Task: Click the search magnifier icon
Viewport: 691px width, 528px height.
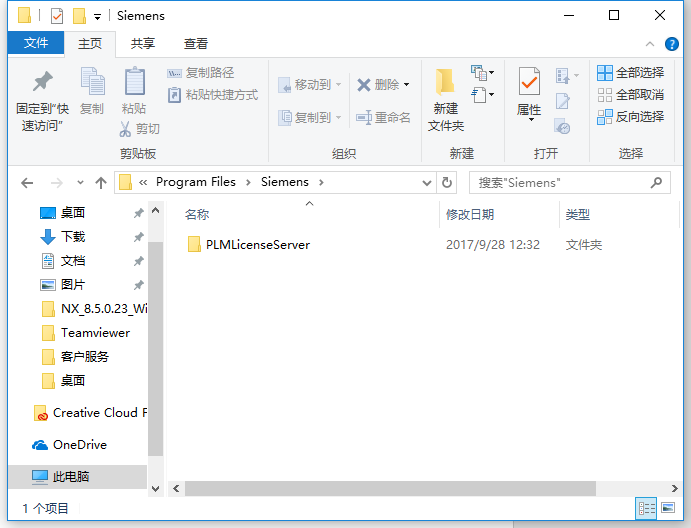Action: click(x=656, y=182)
